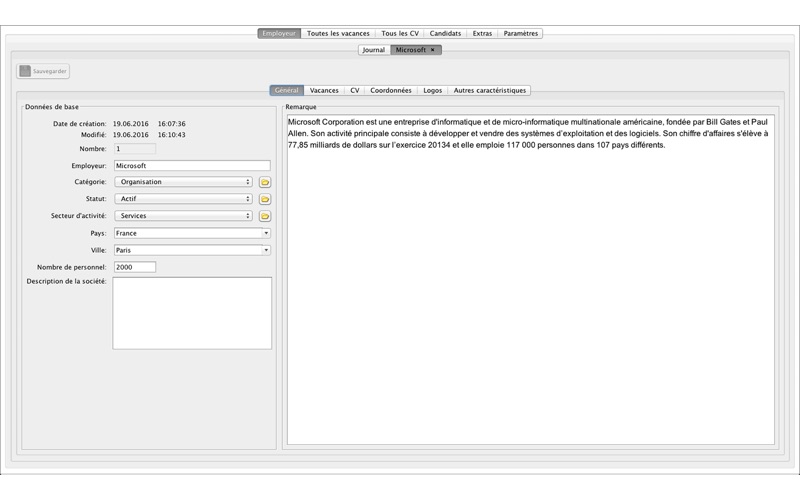Screen dimensions: 800x500
Task: Go to the Candidats tab
Action: point(445,34)
